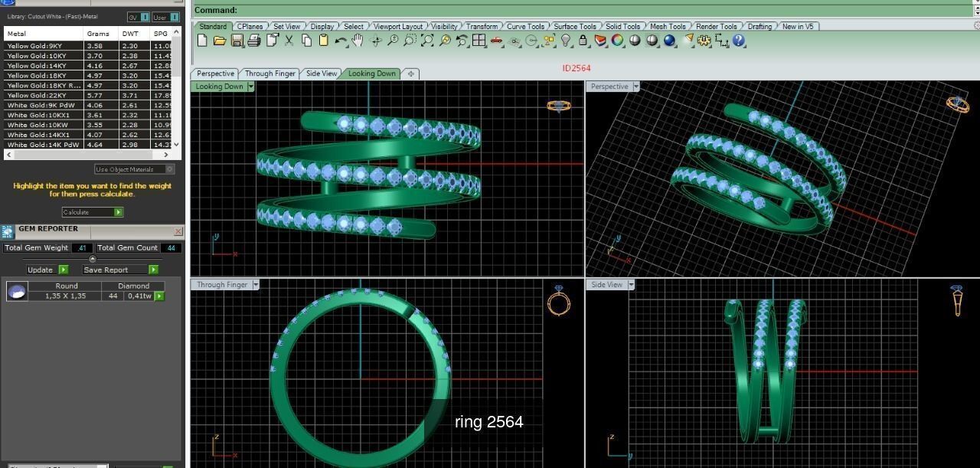Switch to the CPlanes toolbar tab
Viewport: 980px width, 468px height.
(x=249, y=26)
